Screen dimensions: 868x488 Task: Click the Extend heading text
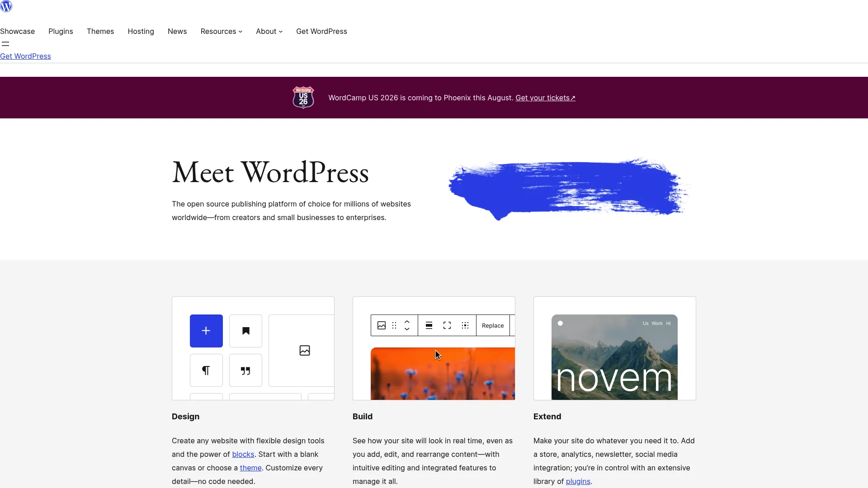547,417
